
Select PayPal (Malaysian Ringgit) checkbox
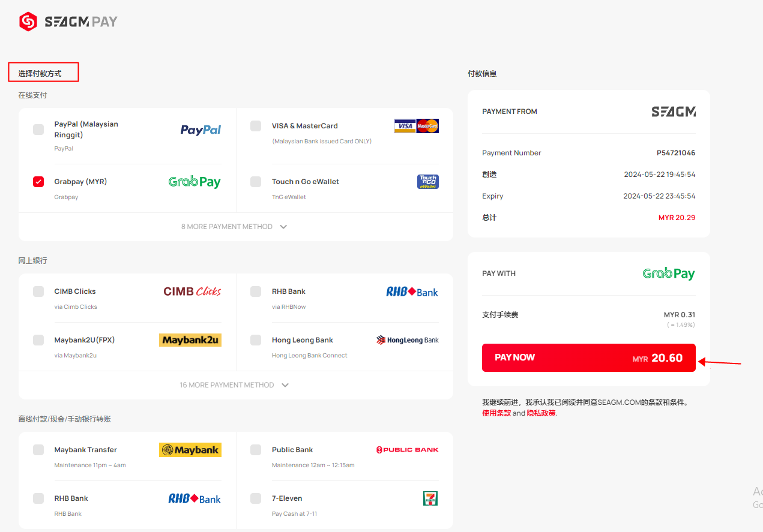pyautogui.click(x=38, y=130)
